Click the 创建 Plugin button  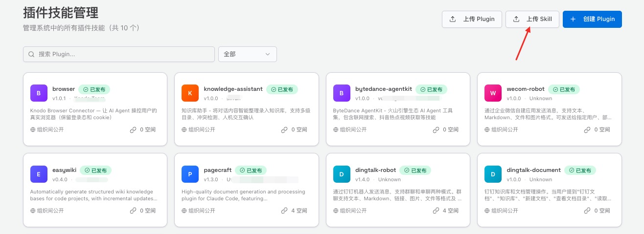point(592,19)
